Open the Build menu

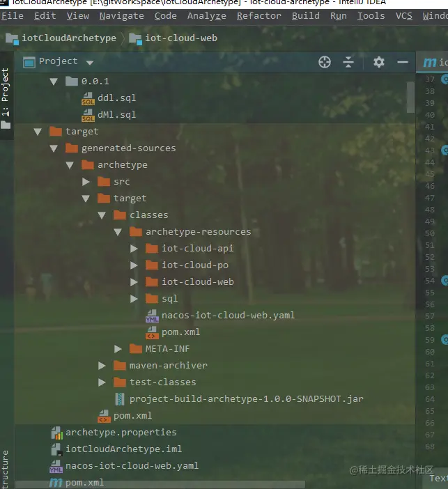point(305,16)
